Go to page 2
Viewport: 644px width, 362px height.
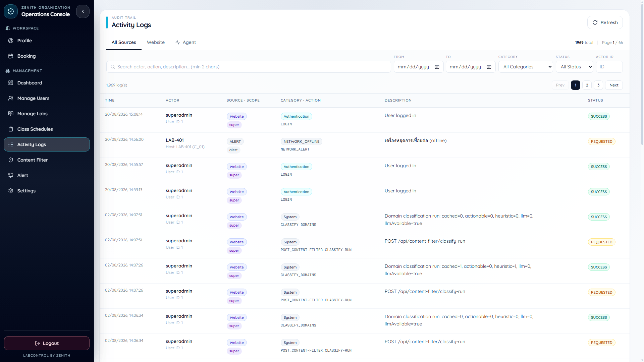[587, 85]
